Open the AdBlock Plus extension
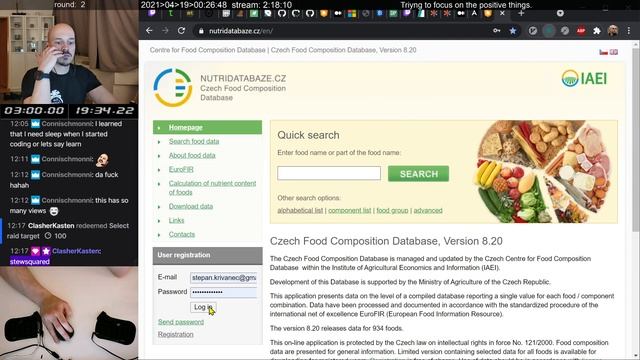The height and width of the screenshot is (360, 640). tap(581, 31)
